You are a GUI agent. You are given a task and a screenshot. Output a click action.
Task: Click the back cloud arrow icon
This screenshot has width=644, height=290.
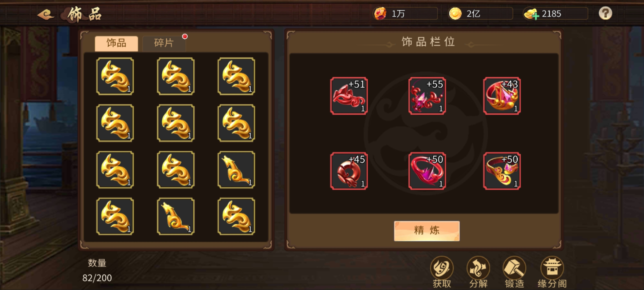[46, 14]
